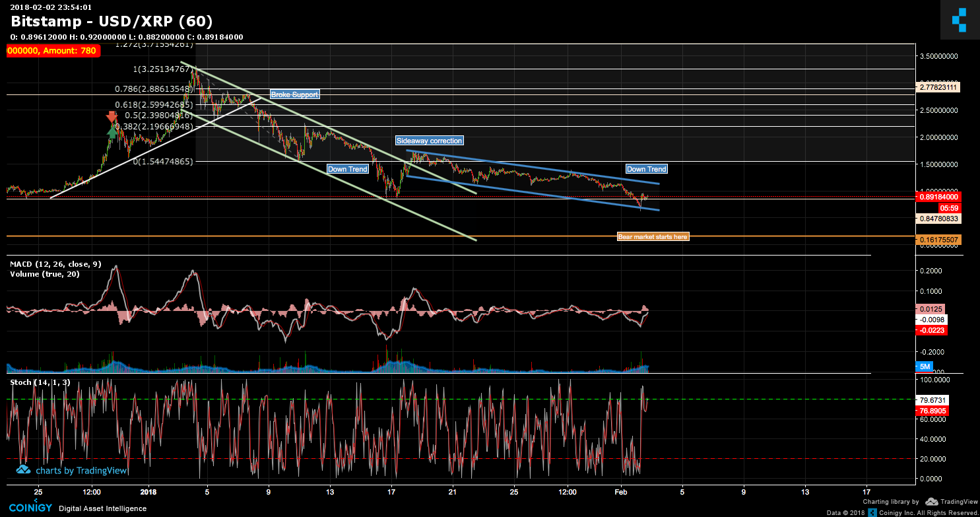Click the blue volume tag '5M'

925,366
